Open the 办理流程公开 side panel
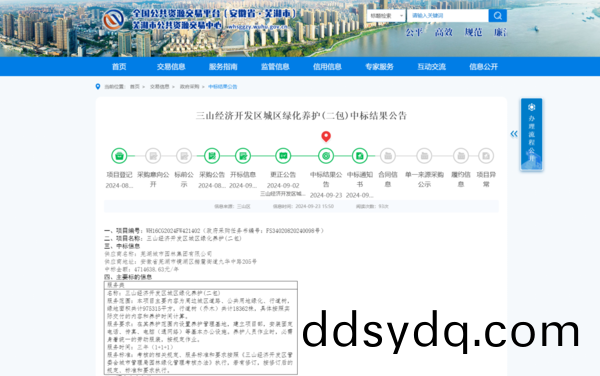Screen dimensions: 600x376 pyautogui.click(x=532, y=134)
